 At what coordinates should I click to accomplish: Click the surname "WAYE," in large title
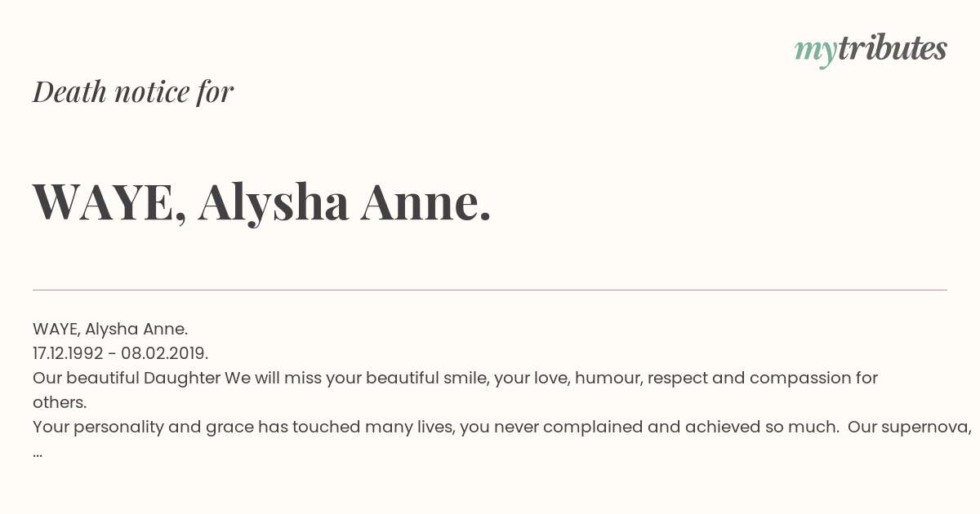coord(110,202)
